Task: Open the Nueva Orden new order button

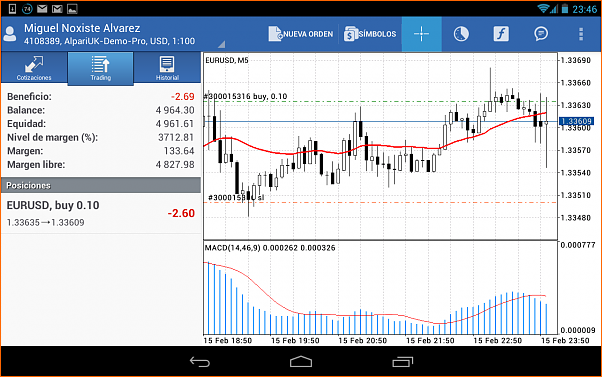Action: coord(301,34)
